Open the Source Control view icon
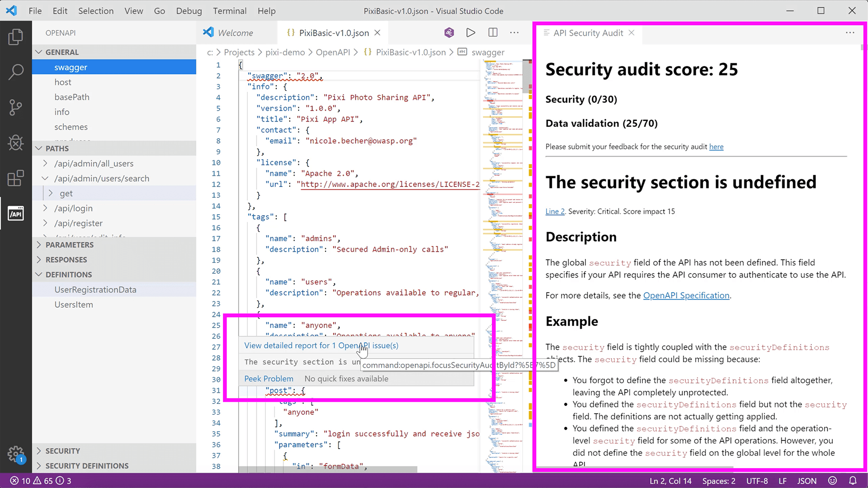 point(16,107)
